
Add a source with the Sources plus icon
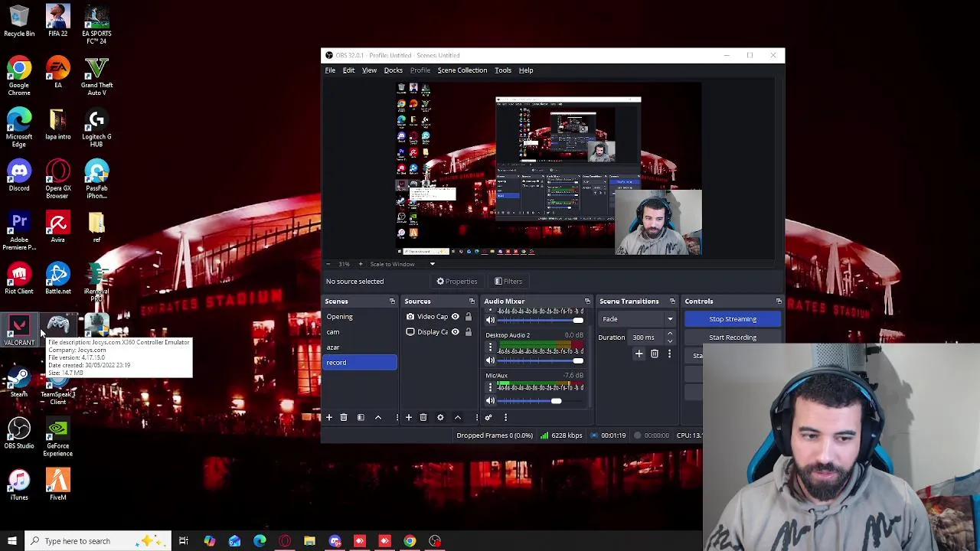pos(409,417)
